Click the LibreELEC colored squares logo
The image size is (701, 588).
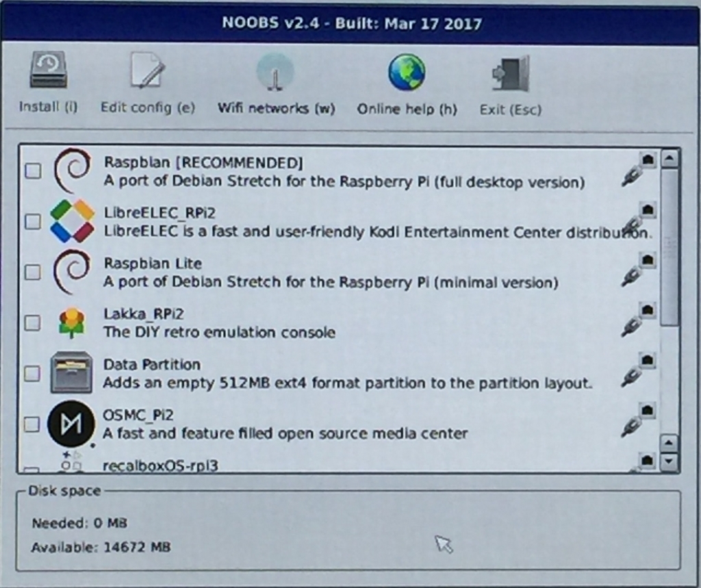73,221
